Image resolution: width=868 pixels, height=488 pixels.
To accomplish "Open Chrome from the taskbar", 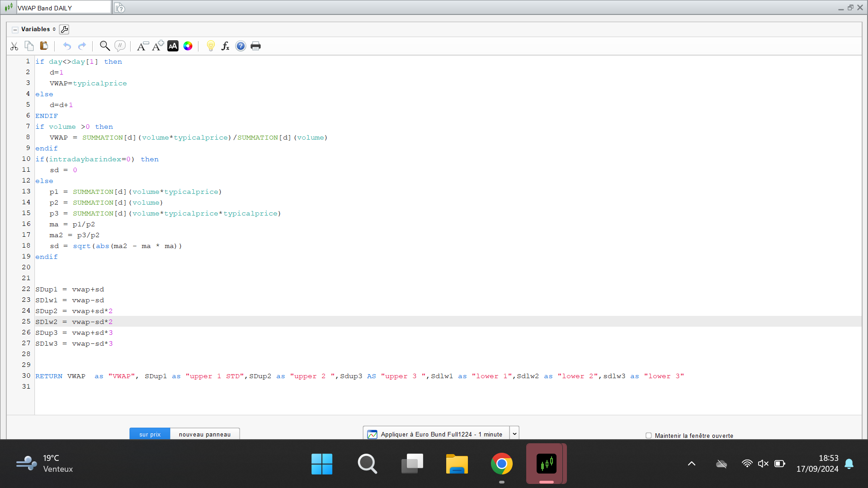I will pos(501,464).
